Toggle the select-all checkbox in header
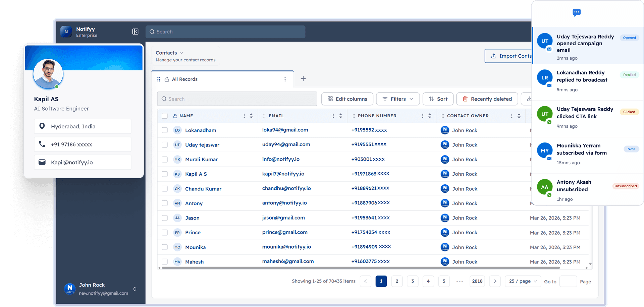This screenshot has height=307, width=644. (x=164, y=116)
